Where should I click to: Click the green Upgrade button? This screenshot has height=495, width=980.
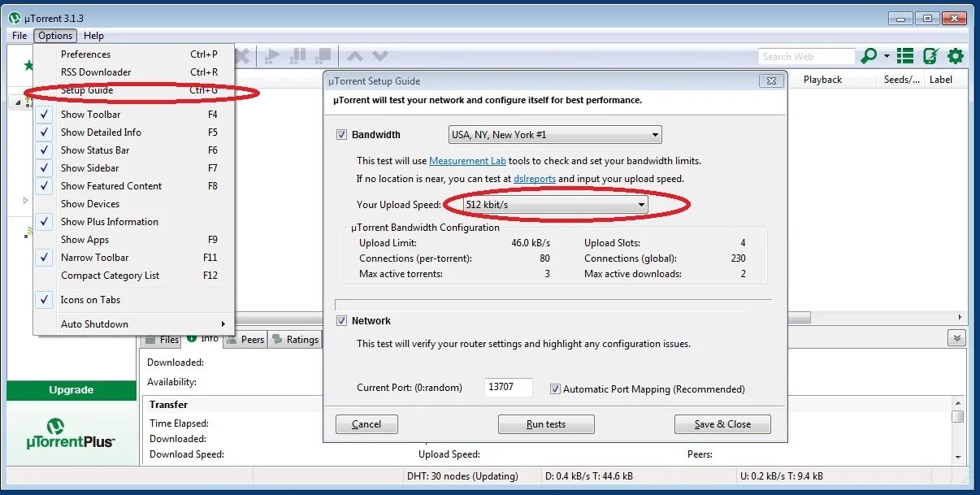tap(72, 390)
